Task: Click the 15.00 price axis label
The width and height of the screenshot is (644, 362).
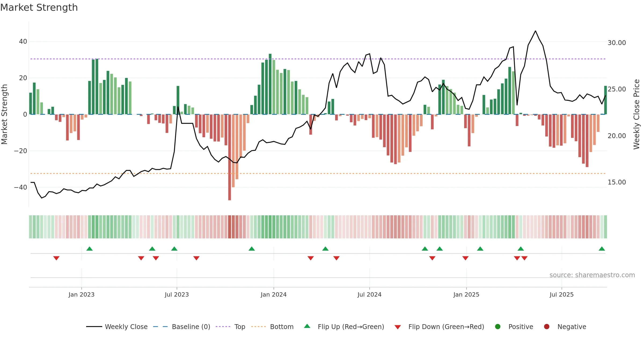Action: coord(617,182)
